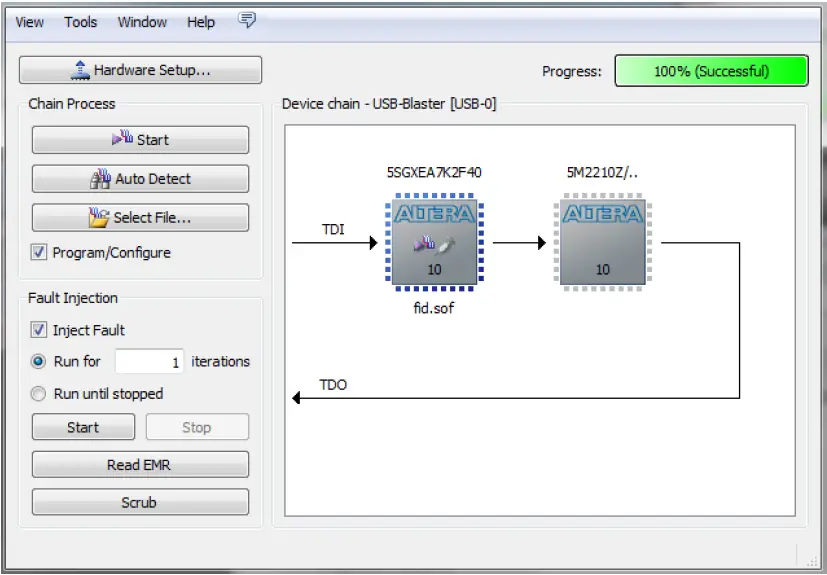Click the TDO label in chain
This screenshot has width=827, height=575.
(x=333, y=385)
